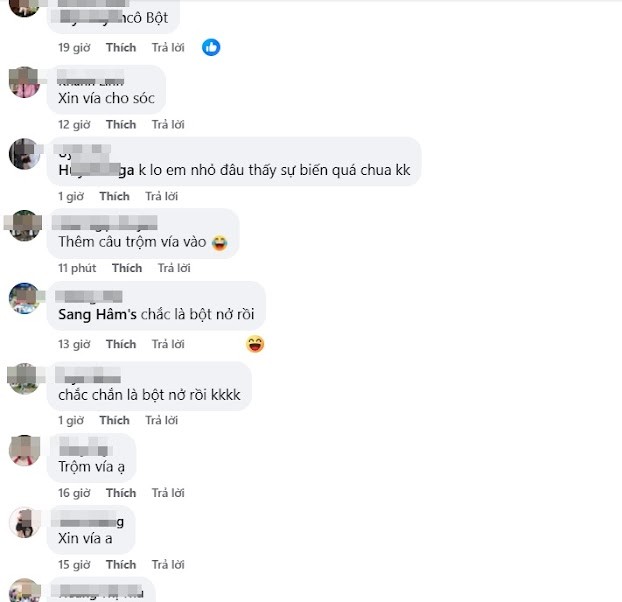Like the 'cô Bột' comment

pos(121,48)
